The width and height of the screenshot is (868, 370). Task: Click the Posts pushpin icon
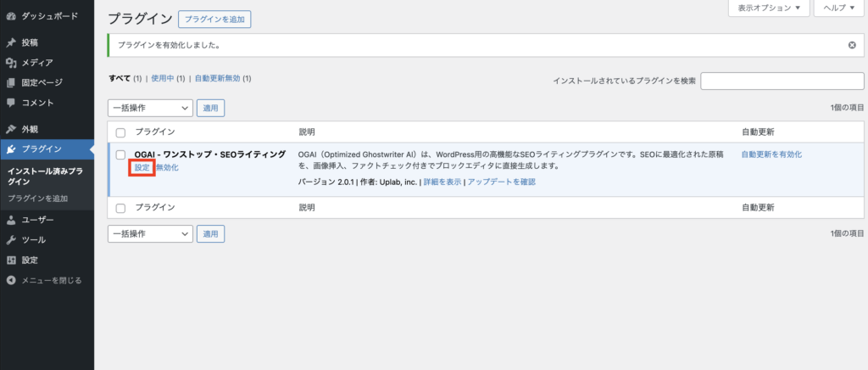(x=11, y=42)
